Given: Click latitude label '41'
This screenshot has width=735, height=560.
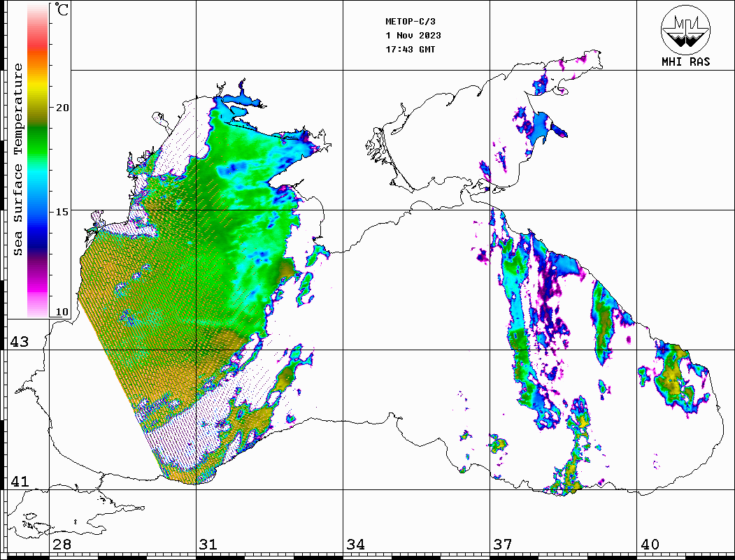Looking at the screenshot, I should [x=20, y=482].
